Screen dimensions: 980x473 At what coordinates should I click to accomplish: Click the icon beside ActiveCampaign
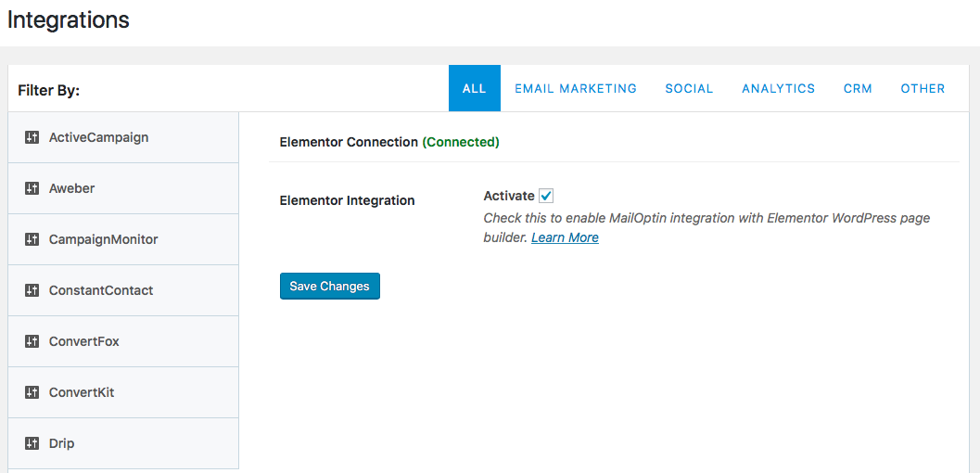(x=32, y=137)
